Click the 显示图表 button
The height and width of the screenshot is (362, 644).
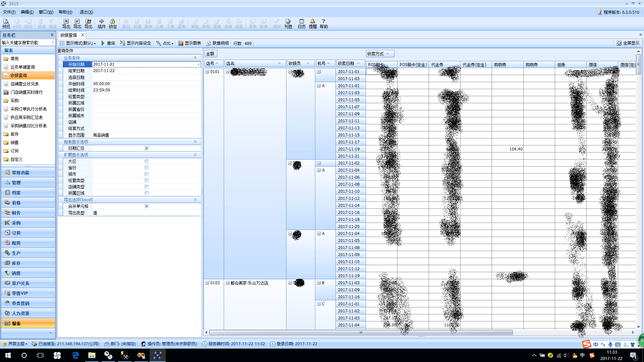click(190, 43)
